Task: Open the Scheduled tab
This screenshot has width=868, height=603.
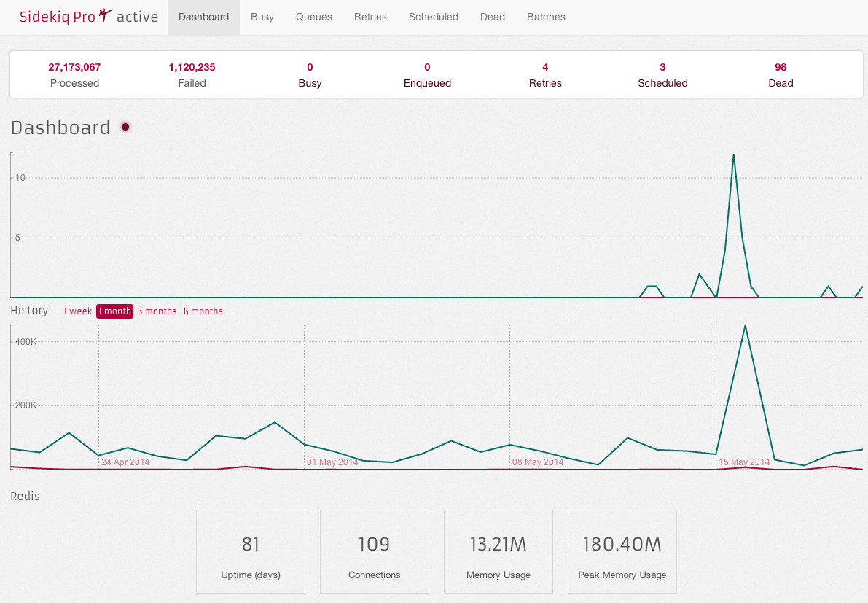Action: [434, 17]
